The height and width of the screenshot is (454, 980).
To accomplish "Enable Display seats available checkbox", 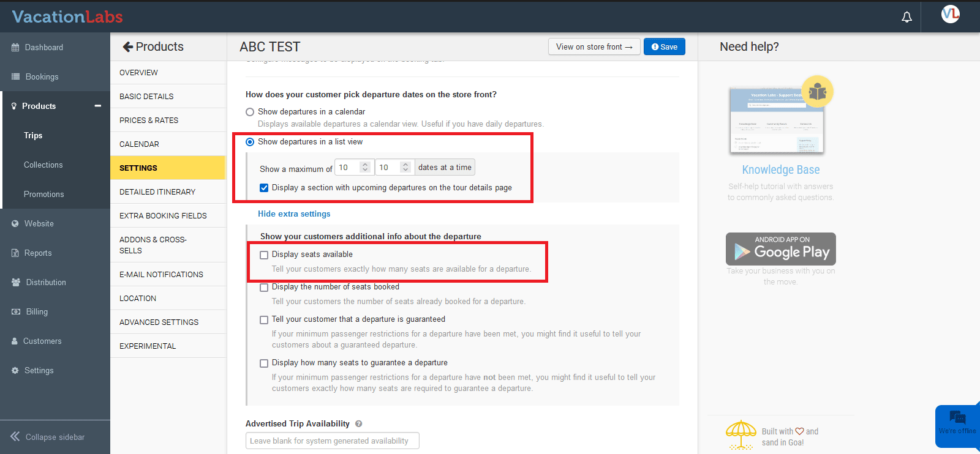I will point(264,255).
